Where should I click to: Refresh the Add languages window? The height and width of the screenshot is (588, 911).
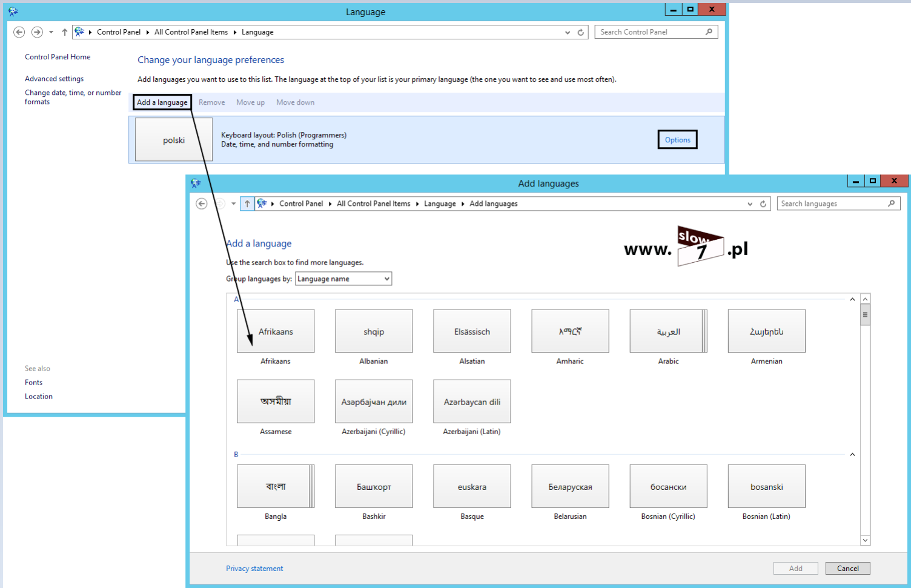(763, 204)
